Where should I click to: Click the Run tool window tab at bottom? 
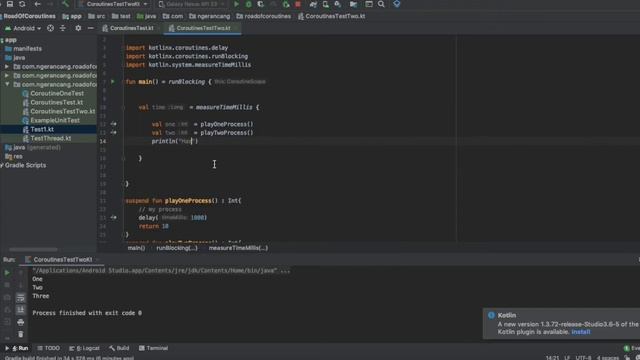(x=17, y=348)
